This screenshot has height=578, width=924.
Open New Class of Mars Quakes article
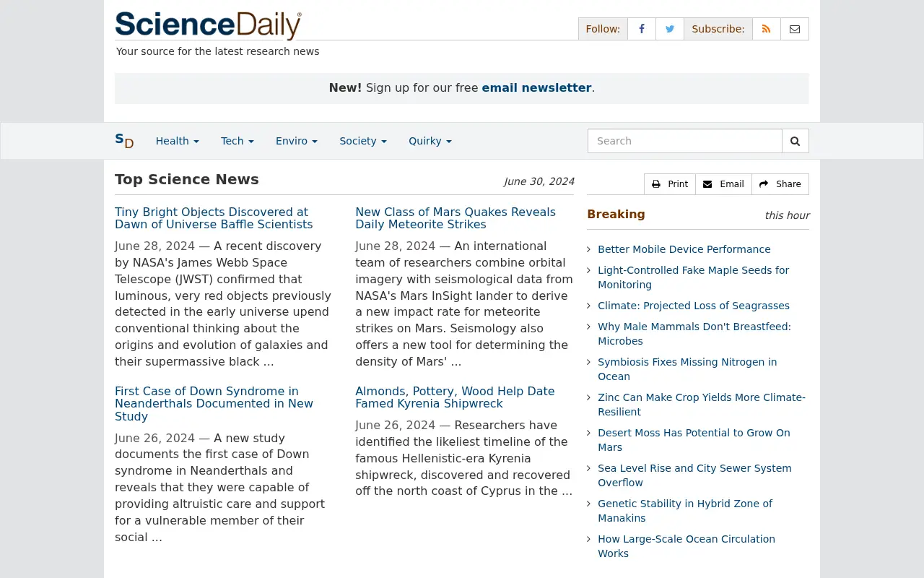[x=456, y=218]
